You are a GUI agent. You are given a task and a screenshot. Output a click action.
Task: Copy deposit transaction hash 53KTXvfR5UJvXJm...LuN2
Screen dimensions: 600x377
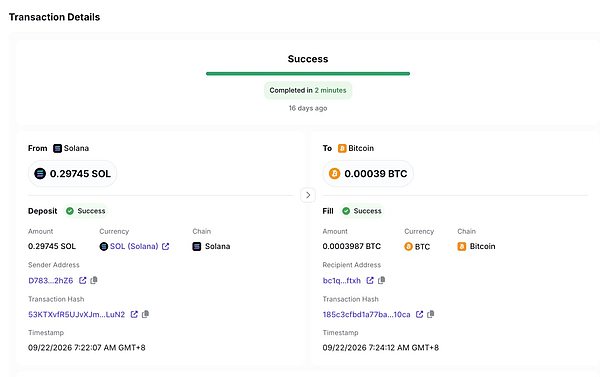[x=145, y=314]
